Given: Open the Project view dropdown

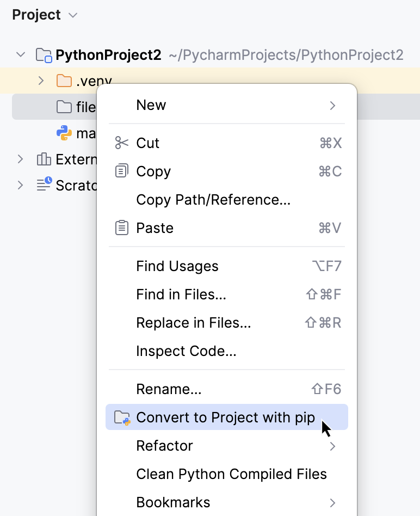Looking at the screenshot, I should (x=73, y=15).
